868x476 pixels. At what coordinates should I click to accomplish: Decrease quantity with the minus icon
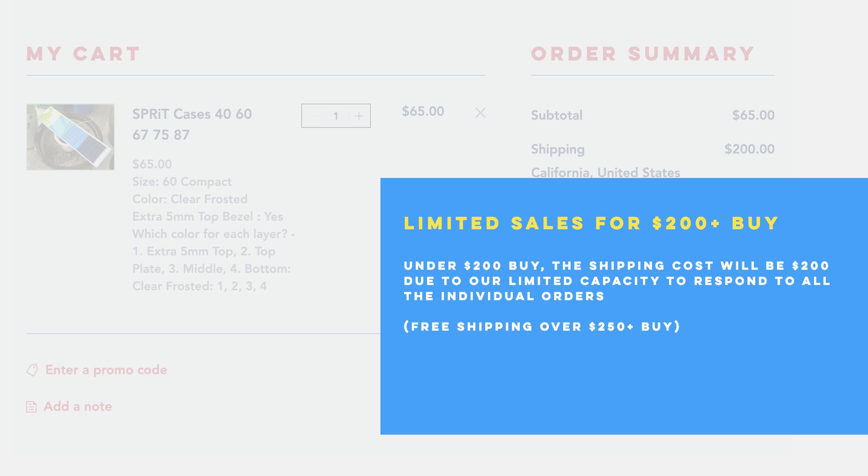313,116
